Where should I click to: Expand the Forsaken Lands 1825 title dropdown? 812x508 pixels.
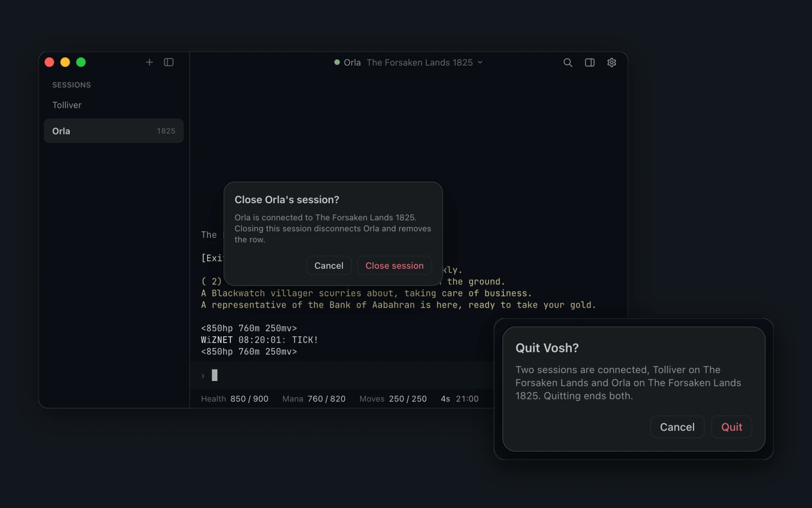pos(480,62)
